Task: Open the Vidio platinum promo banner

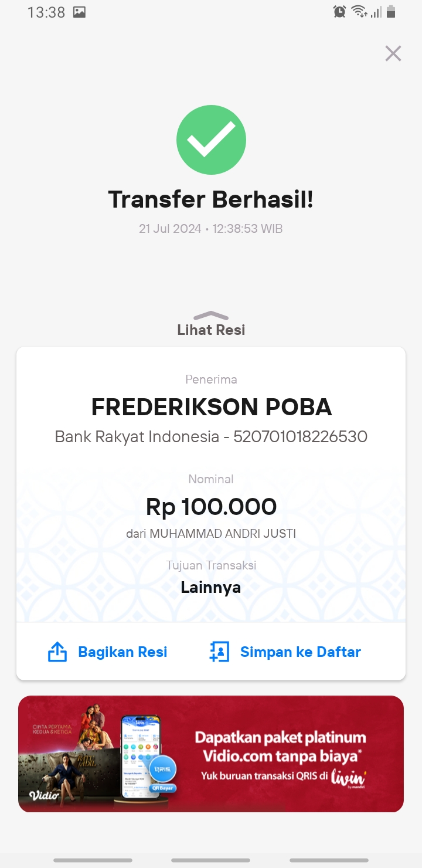Action: (211, 754)
